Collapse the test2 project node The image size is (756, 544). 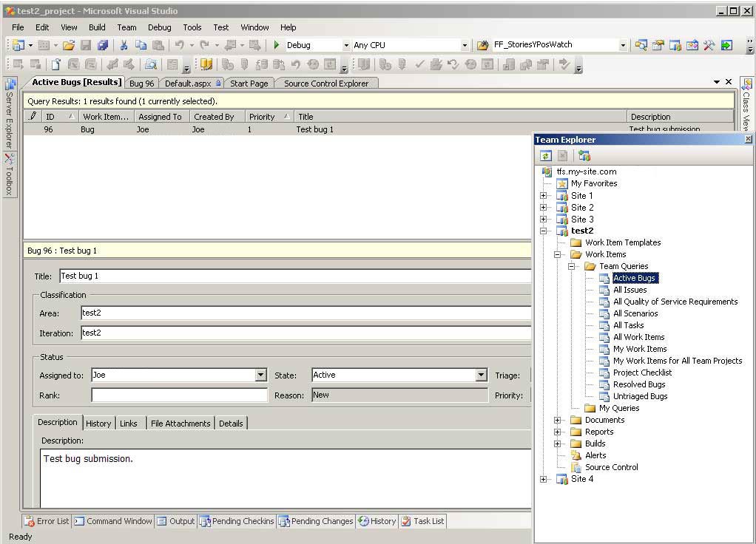pyautogui.click(x=544, y=231)
